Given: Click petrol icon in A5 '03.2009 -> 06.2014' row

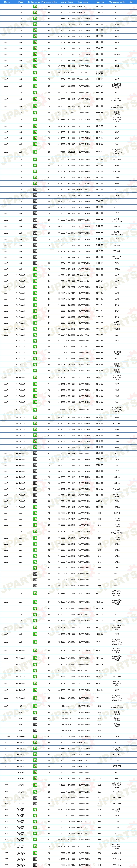Looking at the screenshot, I should point(35,525).
